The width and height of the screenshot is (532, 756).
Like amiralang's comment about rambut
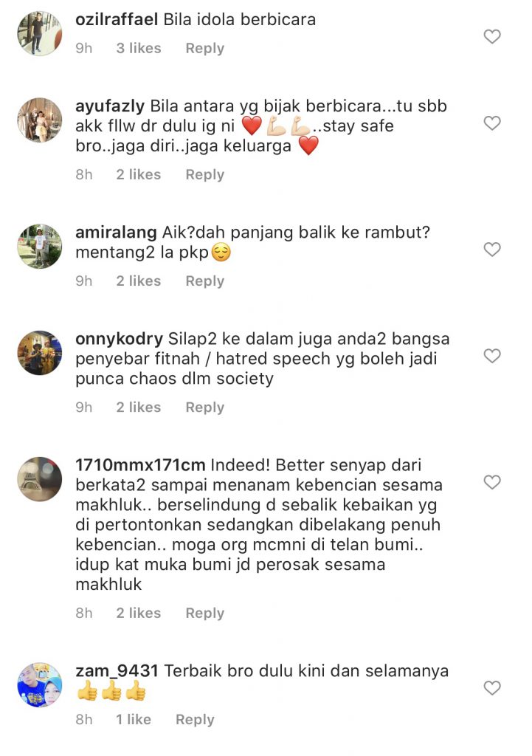click(492, 250)
